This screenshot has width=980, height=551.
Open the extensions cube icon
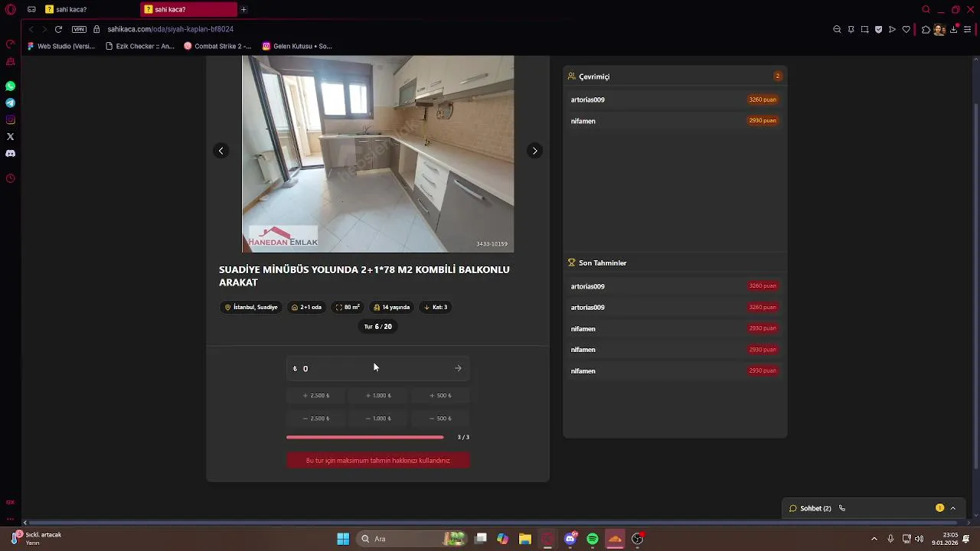click(926, 29)
